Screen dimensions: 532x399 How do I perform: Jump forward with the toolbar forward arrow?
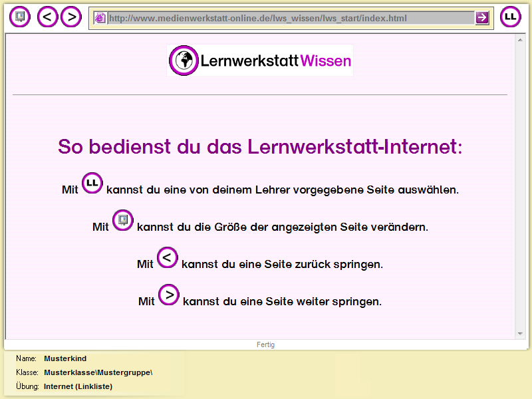[x=71, y=17]
